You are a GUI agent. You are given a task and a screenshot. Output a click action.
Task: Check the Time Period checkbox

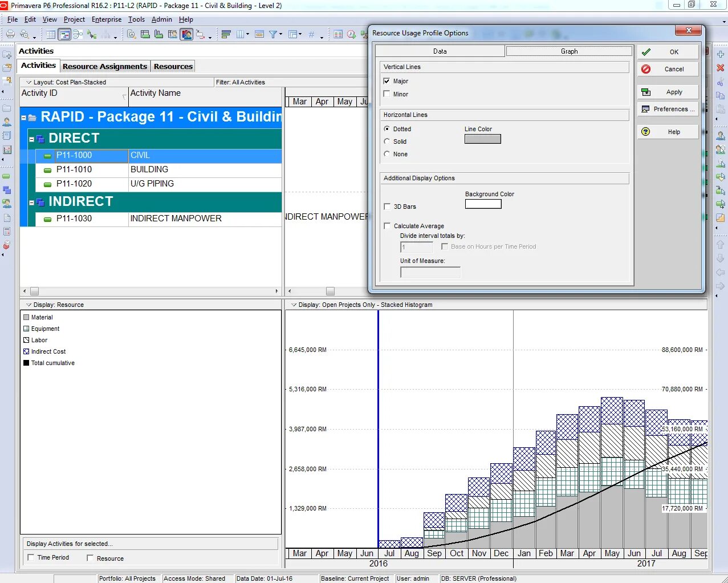tap(31, 557)
